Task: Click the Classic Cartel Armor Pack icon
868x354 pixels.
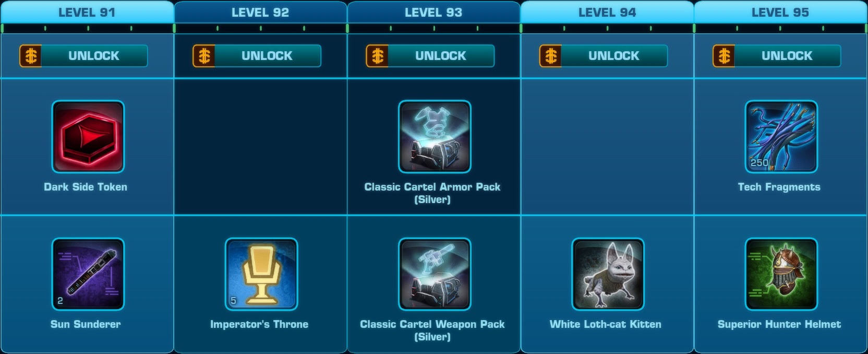Action: coord(435,137)
